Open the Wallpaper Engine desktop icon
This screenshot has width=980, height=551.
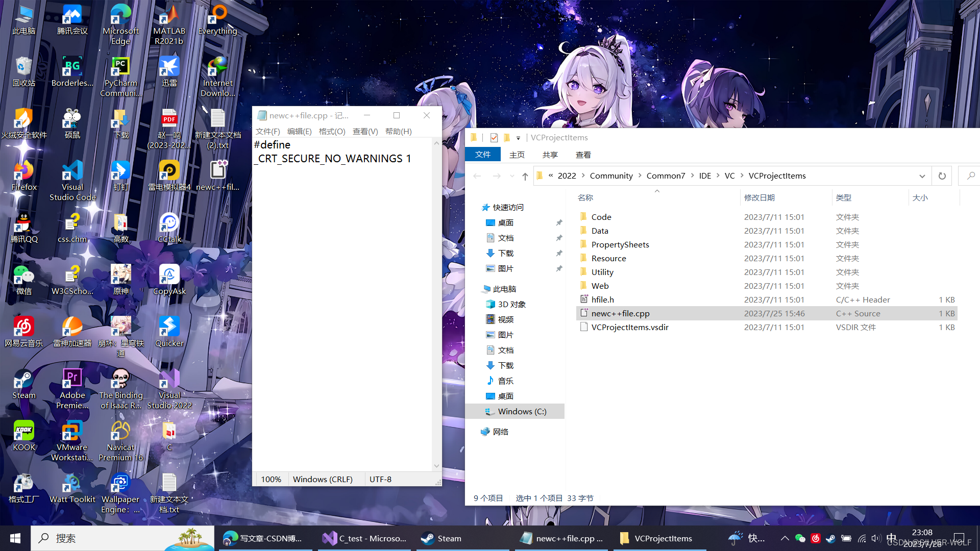point(120,493)
